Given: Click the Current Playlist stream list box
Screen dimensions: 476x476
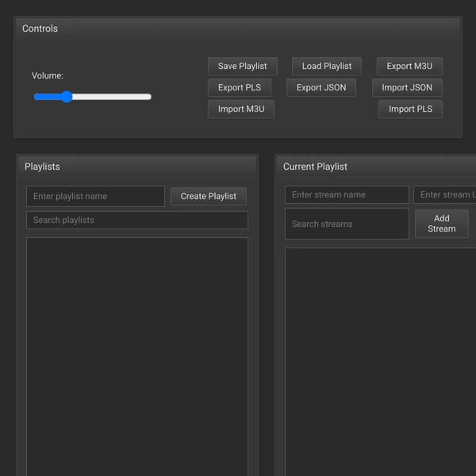Looking at the screenshot, I should tap(380, 362).
